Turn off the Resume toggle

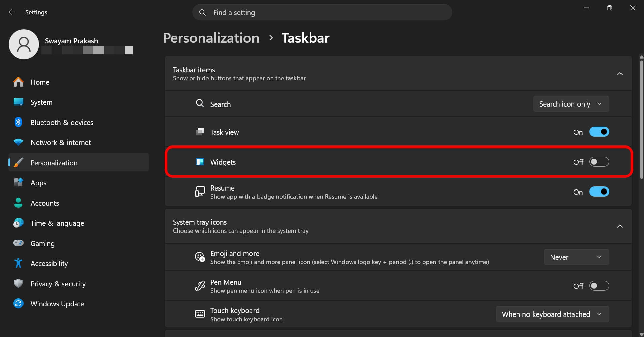point(599,192)
